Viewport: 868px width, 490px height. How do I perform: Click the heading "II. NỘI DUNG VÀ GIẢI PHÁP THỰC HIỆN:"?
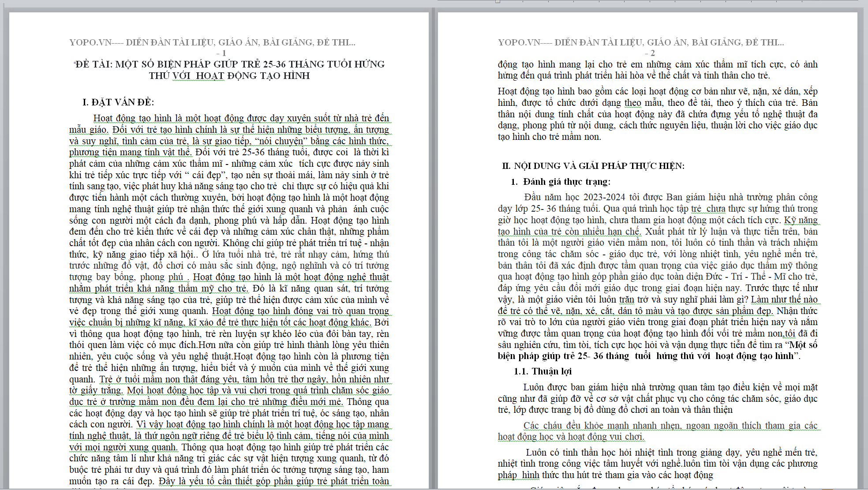click(593, 166)
